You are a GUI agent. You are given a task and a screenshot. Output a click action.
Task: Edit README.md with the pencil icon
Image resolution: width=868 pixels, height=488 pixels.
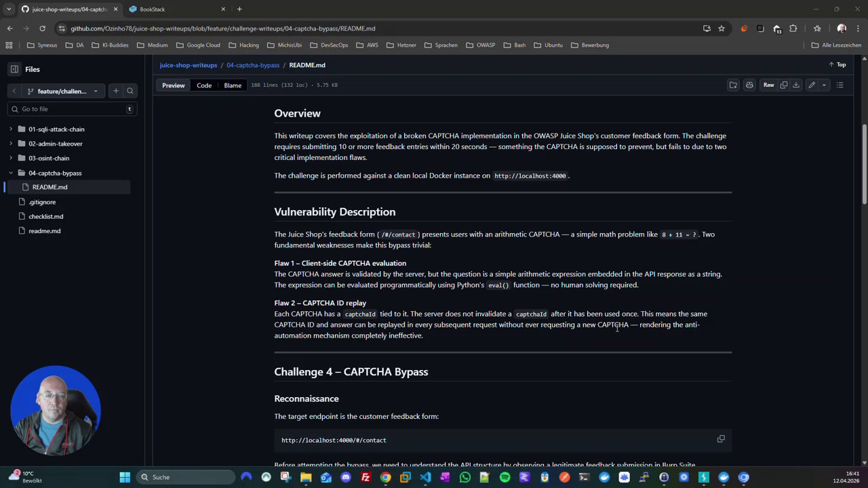click(812, 85)
